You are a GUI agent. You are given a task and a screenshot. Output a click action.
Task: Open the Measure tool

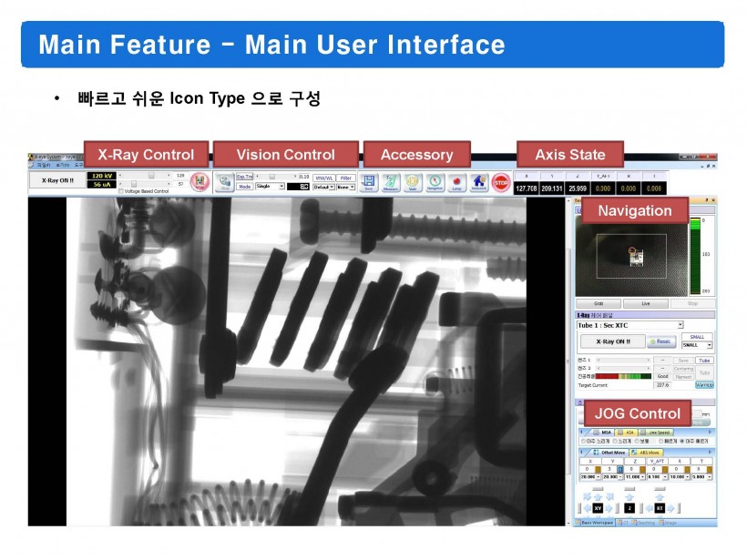pos(391,182)
